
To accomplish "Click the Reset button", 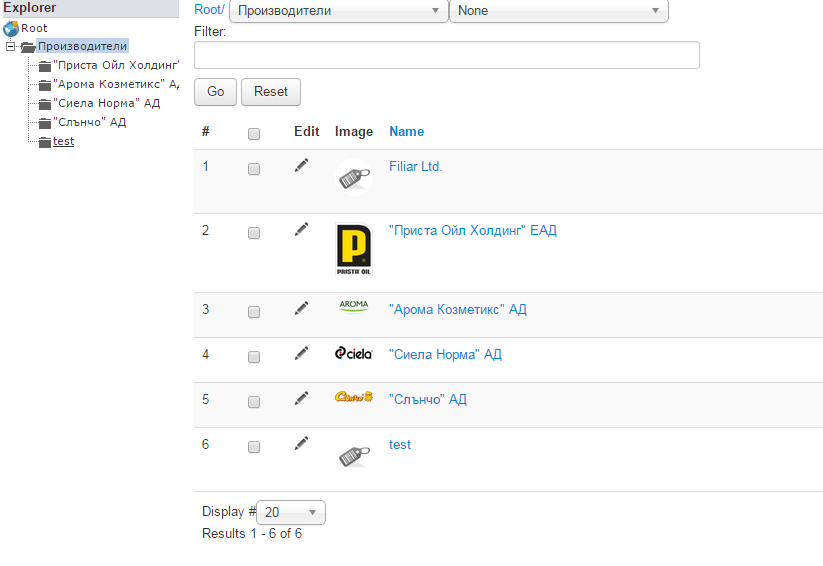I will (x=271, y=92).
